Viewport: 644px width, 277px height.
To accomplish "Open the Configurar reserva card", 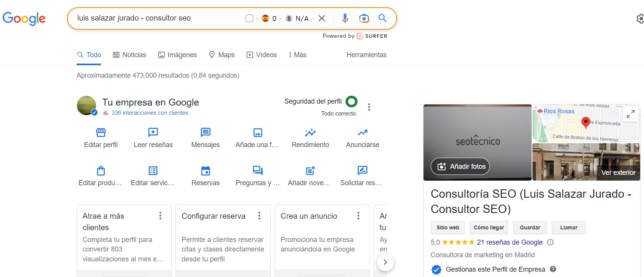I will 223,241.
